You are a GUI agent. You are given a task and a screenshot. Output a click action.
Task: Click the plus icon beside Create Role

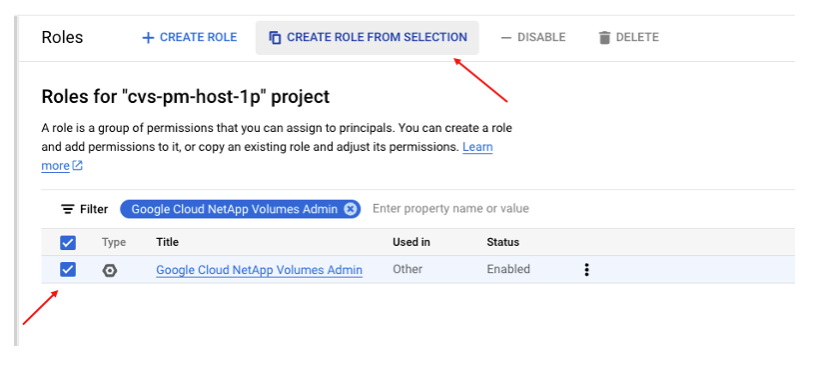pyautogui.click(x=148, y=38)
